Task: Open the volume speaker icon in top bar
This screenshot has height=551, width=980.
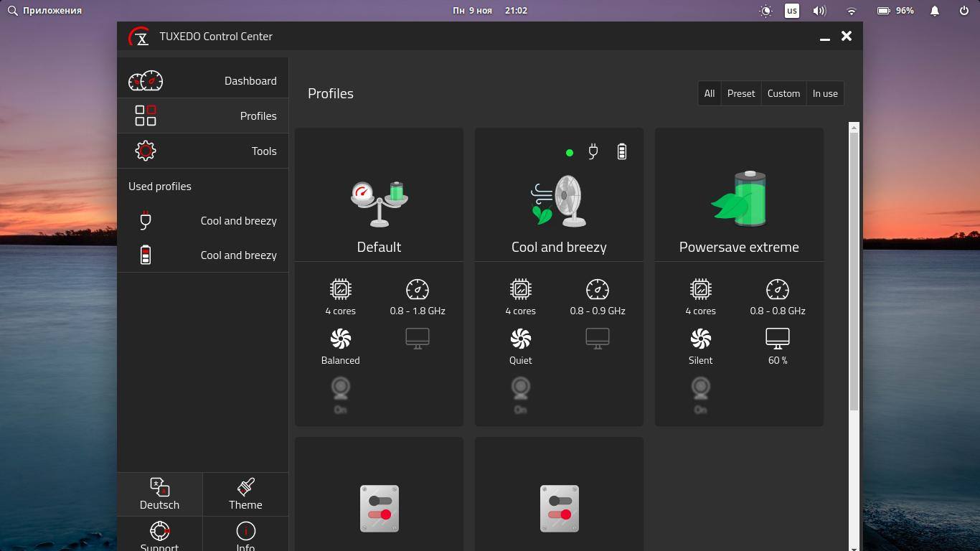Action: 819,11
